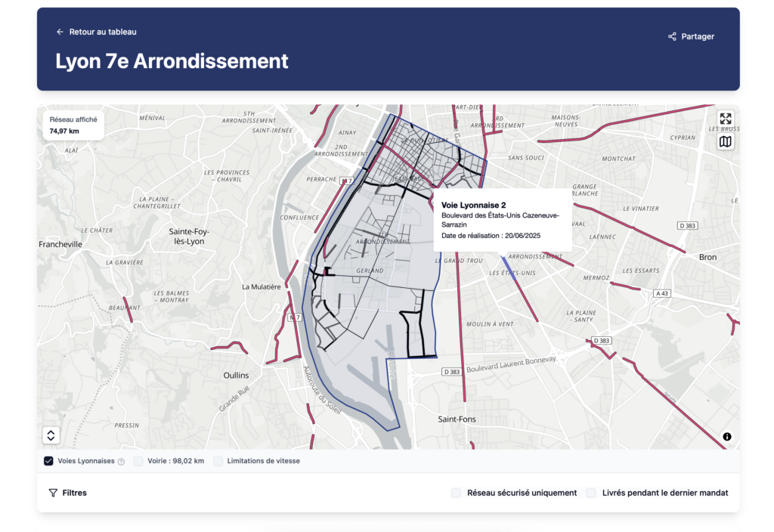Image resolution: width=774 pixels, height=532 pixels.
Task: Click the back arrow icon in the header
Action: (x=60, y=32)
